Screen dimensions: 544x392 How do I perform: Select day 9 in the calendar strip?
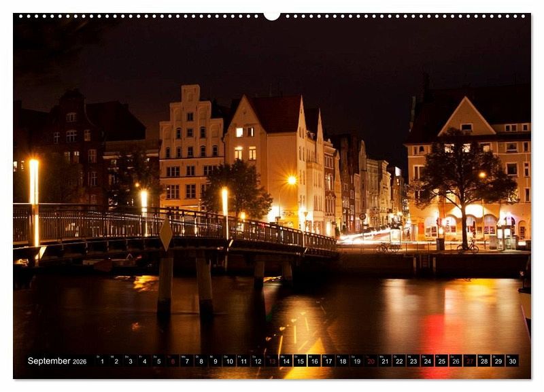pyautogui.click(x=215, y=361)
